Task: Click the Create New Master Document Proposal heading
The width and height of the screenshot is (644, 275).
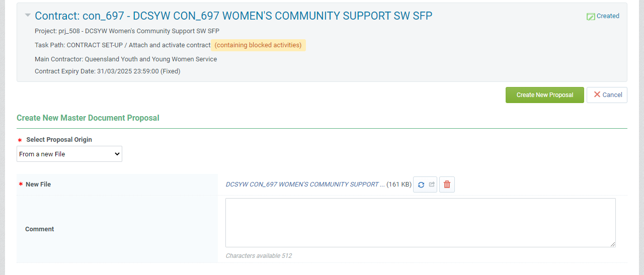Action: [88, 118]
